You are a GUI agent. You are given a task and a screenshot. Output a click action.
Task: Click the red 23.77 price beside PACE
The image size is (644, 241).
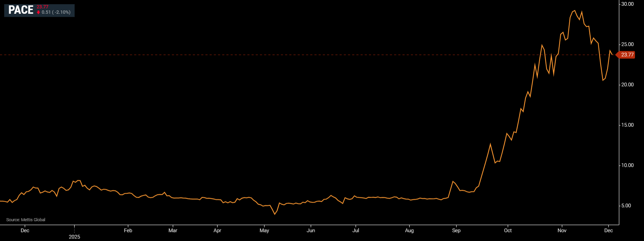tap(43, 7)
